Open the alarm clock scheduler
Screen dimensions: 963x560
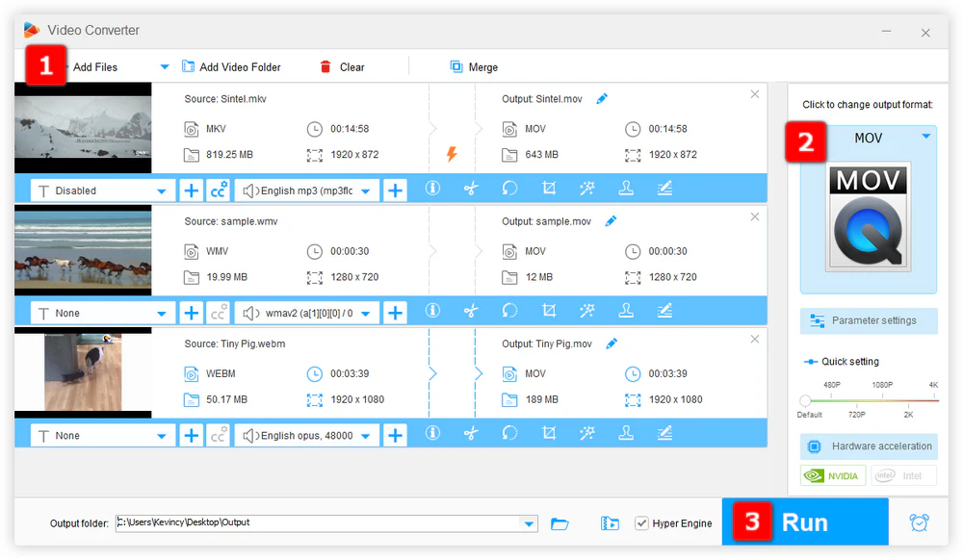click(x=919, y=522)
